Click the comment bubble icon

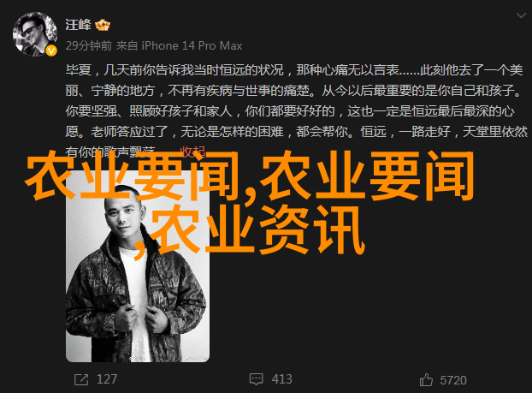tap(256, 379)
